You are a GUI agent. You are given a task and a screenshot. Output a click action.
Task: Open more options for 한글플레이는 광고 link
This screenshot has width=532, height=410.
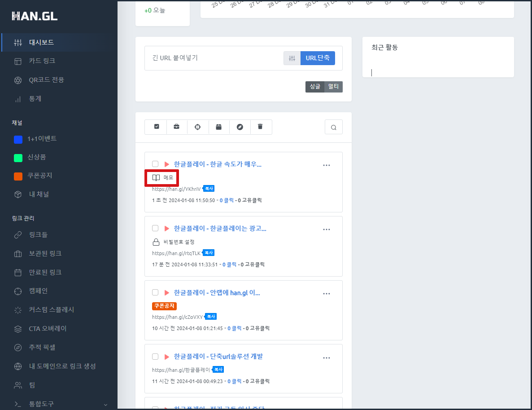(x=327, y=229)
